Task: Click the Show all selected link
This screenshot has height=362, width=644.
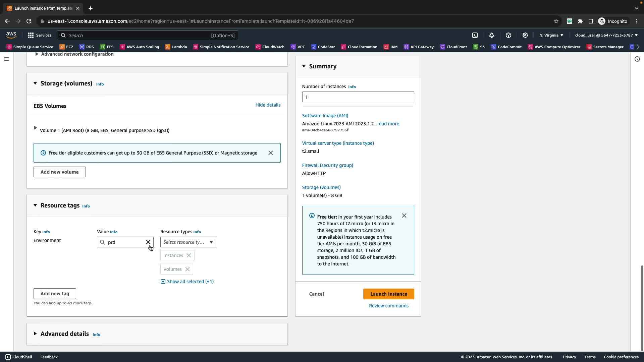Action: 190,282
